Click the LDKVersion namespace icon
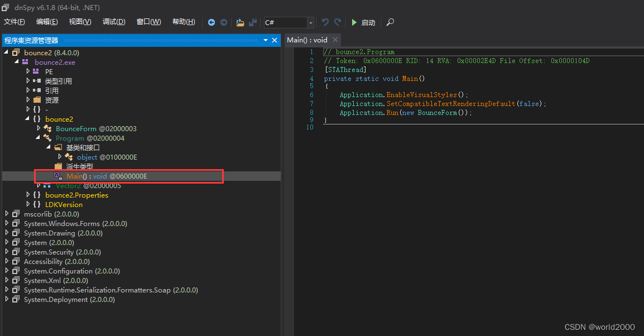This screenshot has height=336, width=644. [37, 204]
